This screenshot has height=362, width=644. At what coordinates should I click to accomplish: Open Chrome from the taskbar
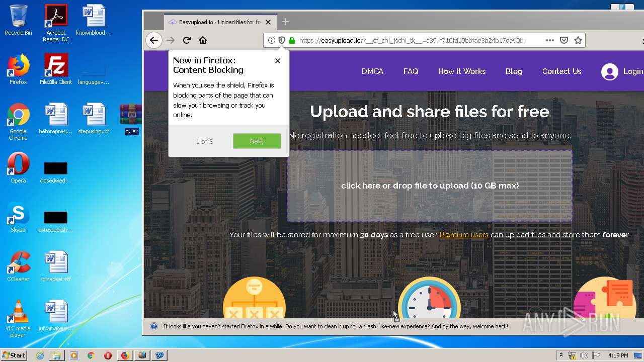point(91,355)
